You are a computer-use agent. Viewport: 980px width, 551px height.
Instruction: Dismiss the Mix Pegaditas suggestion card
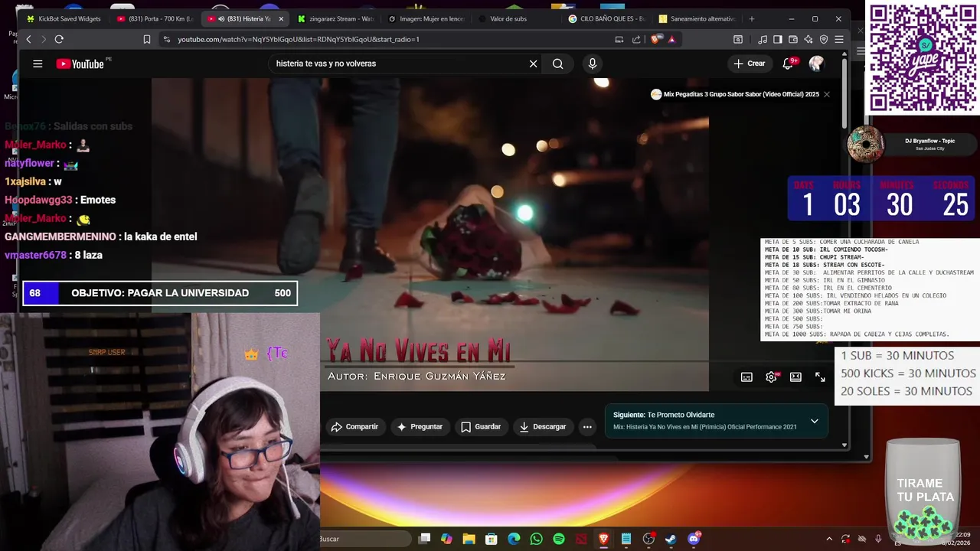click(826, 94)
